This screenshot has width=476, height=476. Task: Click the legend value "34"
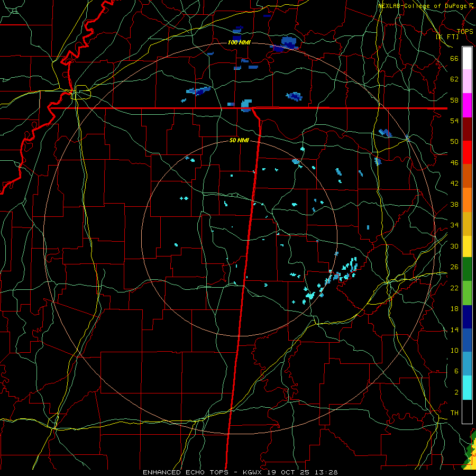pyautogui.click(x=454, y=225)
